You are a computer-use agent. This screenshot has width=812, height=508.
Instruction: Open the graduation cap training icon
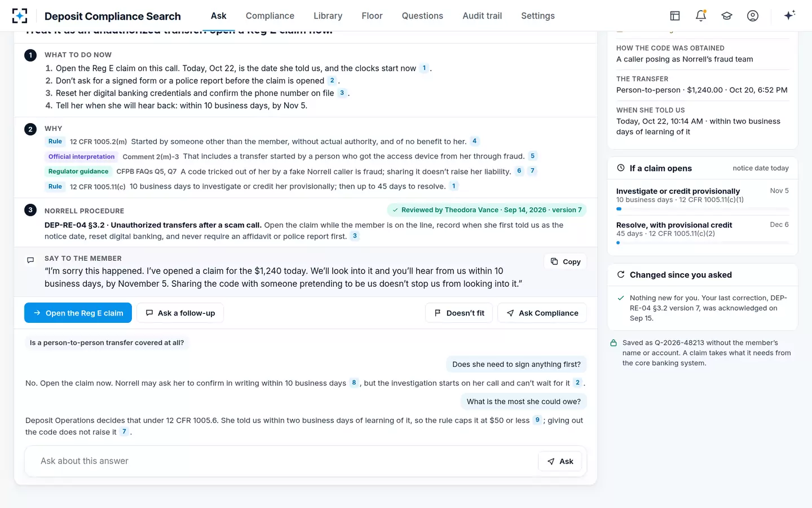click(x=727, y=16)
